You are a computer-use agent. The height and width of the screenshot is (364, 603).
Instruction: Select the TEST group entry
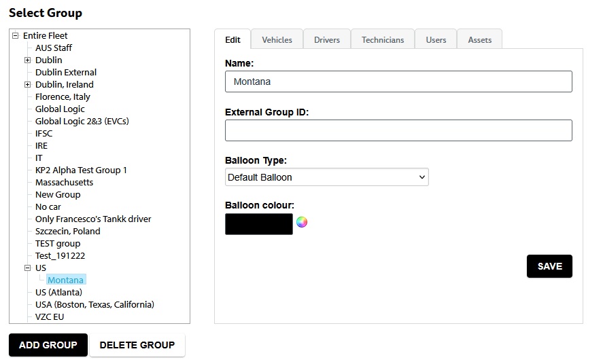point(58,244)
